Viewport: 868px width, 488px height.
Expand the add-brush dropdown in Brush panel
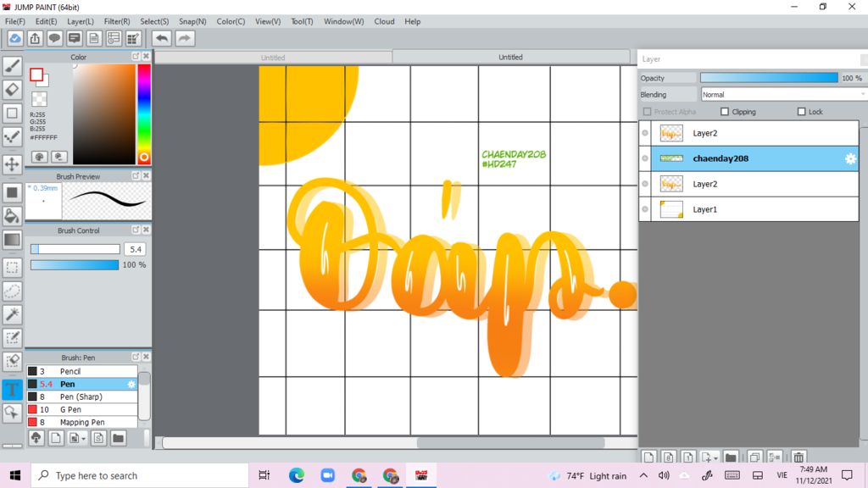point(84,439)
